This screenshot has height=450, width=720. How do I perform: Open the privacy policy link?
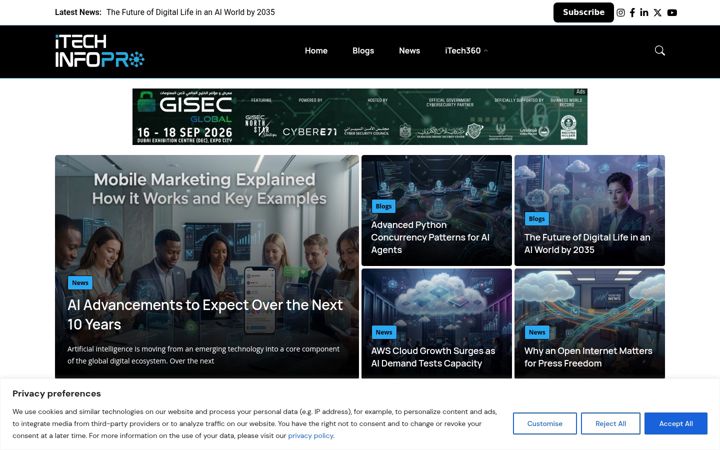[x=310, y=435]
